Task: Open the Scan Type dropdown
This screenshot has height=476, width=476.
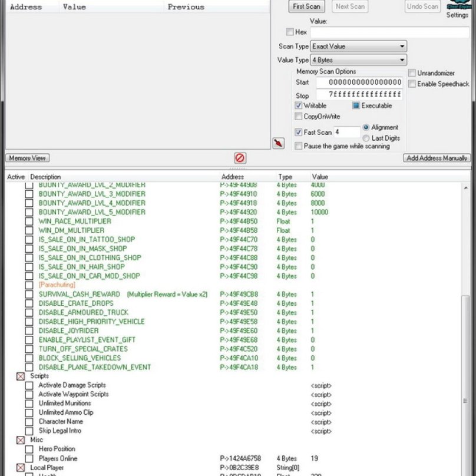Action: (x=401, y=46)
